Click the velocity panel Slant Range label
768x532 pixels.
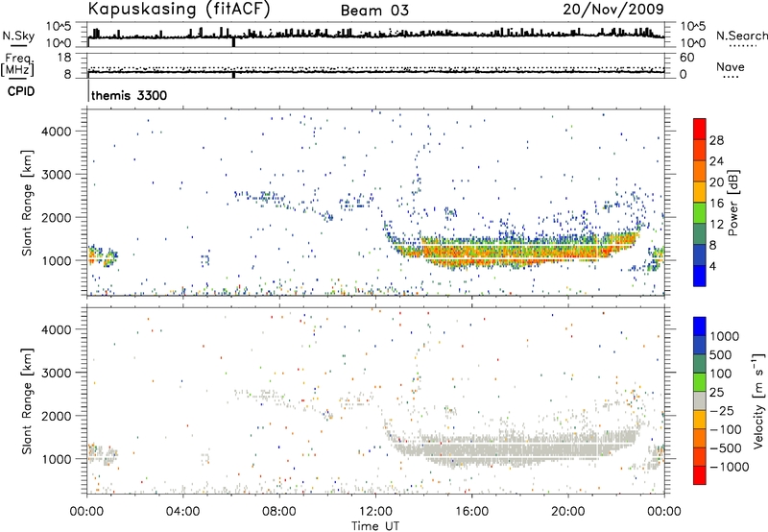pos(27,400)
